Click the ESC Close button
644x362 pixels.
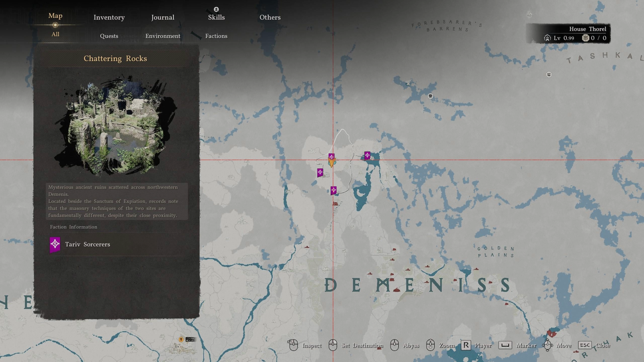[585, 345]
